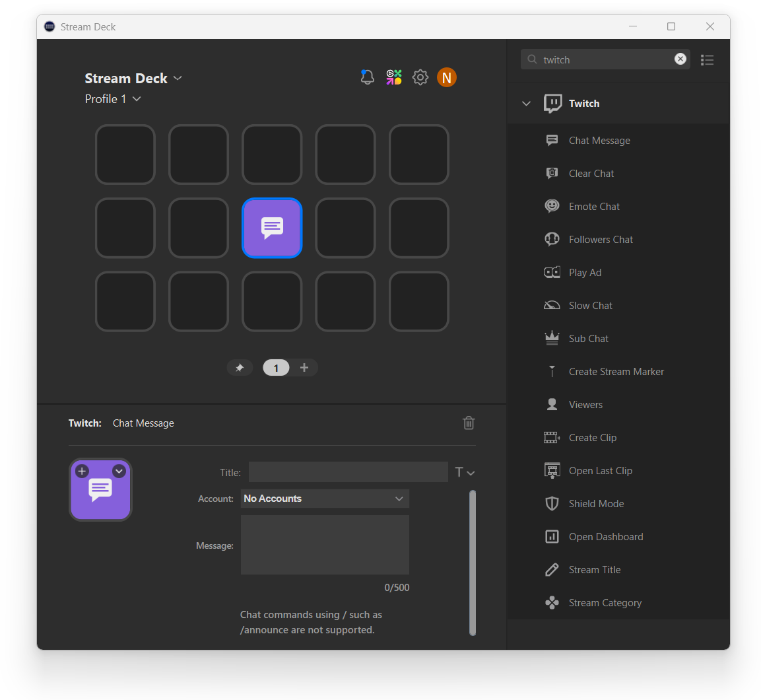Screen dimensions: 761x700
Task: Click the Stream Category icon
Action: pyautogui.click(x=552, y=602)
